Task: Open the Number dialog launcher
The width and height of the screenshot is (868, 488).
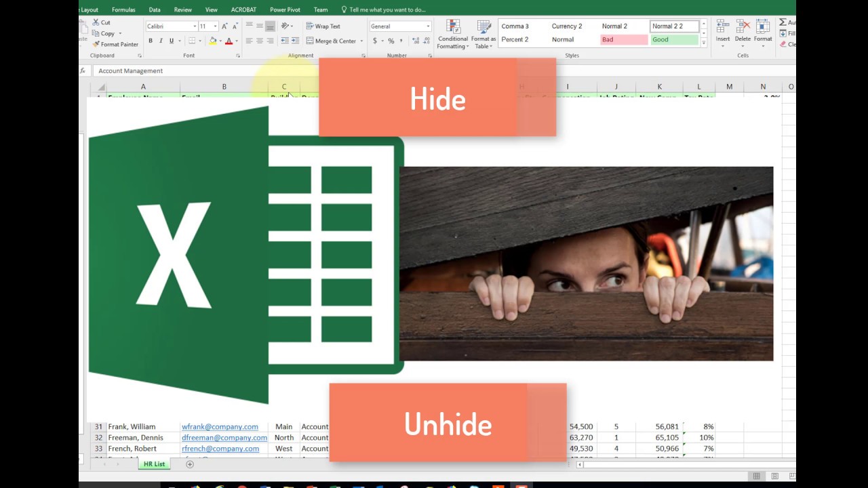Action: 431,56
